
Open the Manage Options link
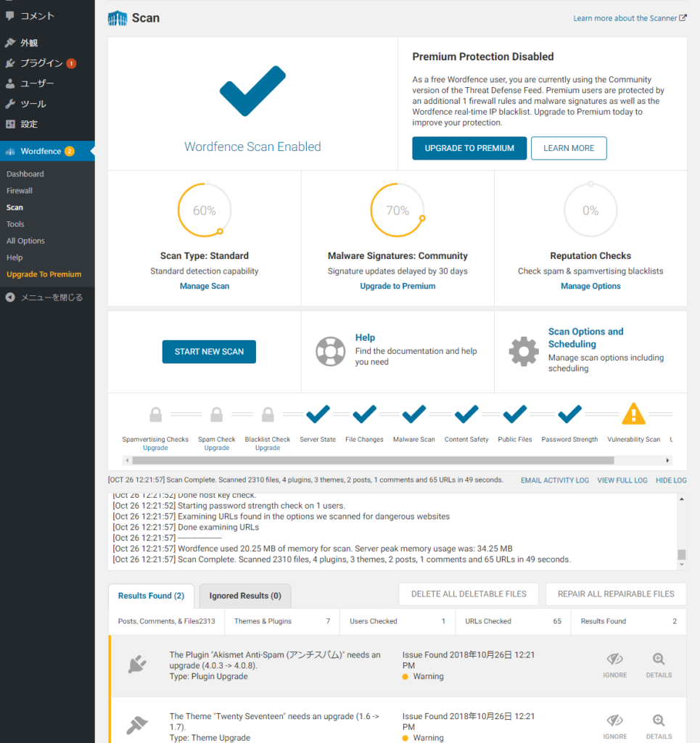pos(590,286)
